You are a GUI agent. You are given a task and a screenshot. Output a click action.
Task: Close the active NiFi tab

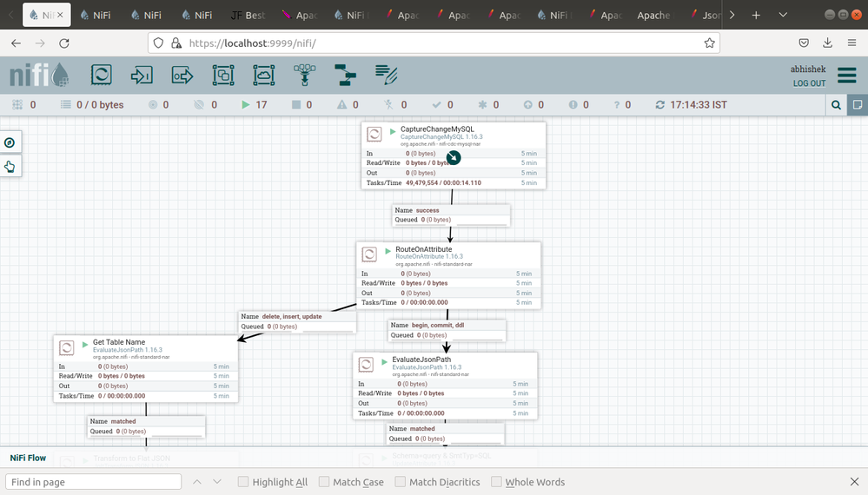(x=60, y=15)
